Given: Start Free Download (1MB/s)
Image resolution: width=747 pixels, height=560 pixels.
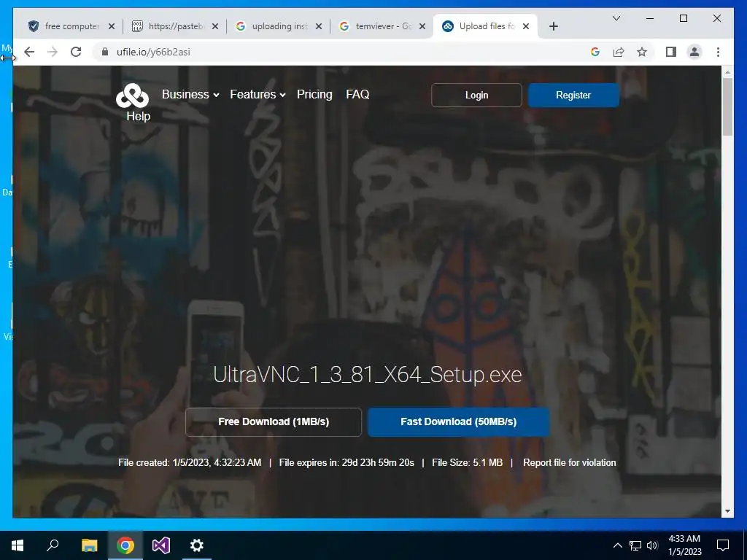Looking at the screenshot, I should click(274, 422).
